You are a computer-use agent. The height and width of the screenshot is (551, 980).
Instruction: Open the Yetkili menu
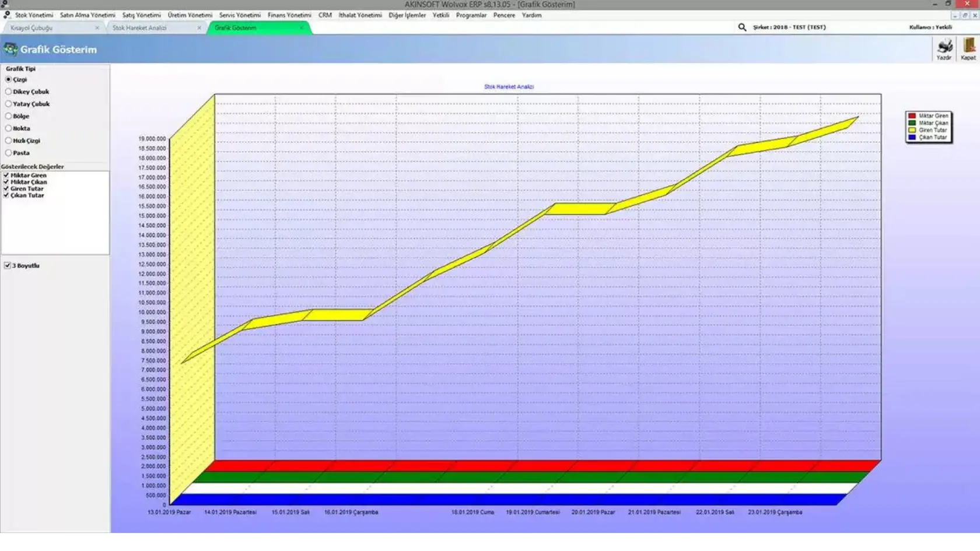[441, 15]
